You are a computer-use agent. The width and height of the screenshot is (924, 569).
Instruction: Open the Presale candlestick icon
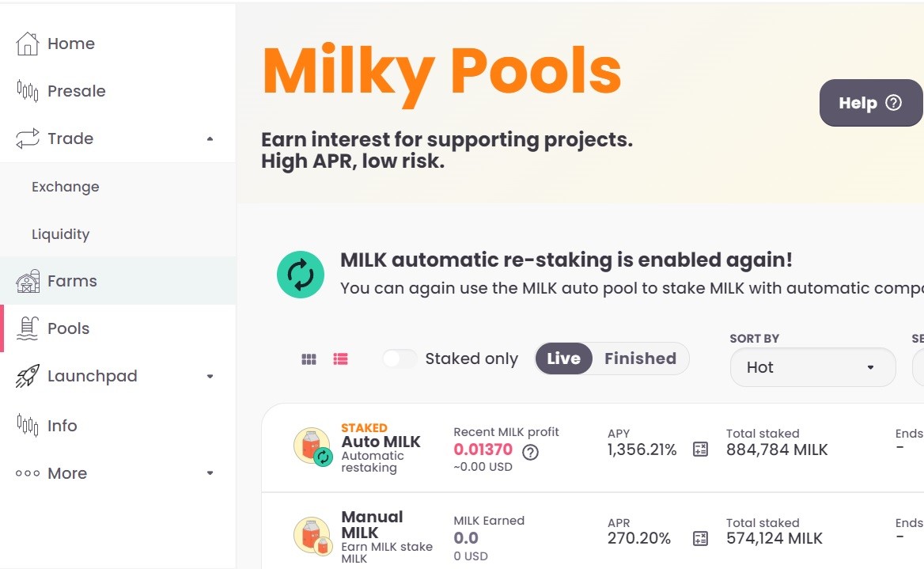[x=27, y=91]
